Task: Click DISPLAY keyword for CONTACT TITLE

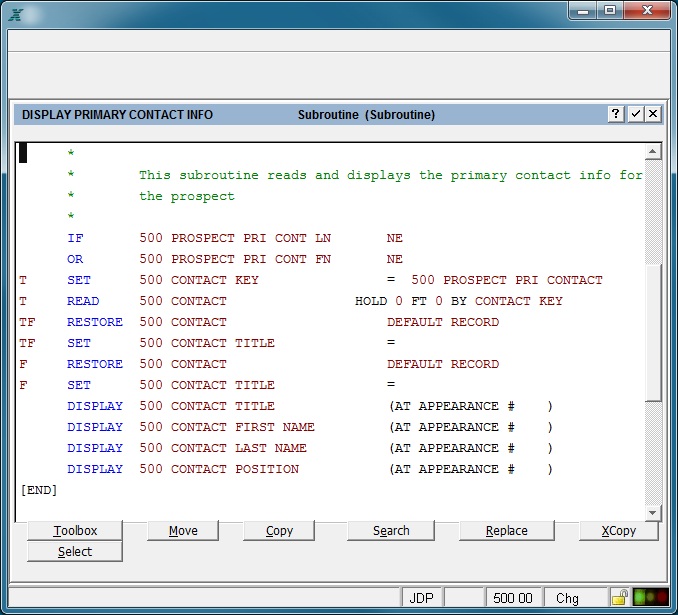Action: pos(95,406)
